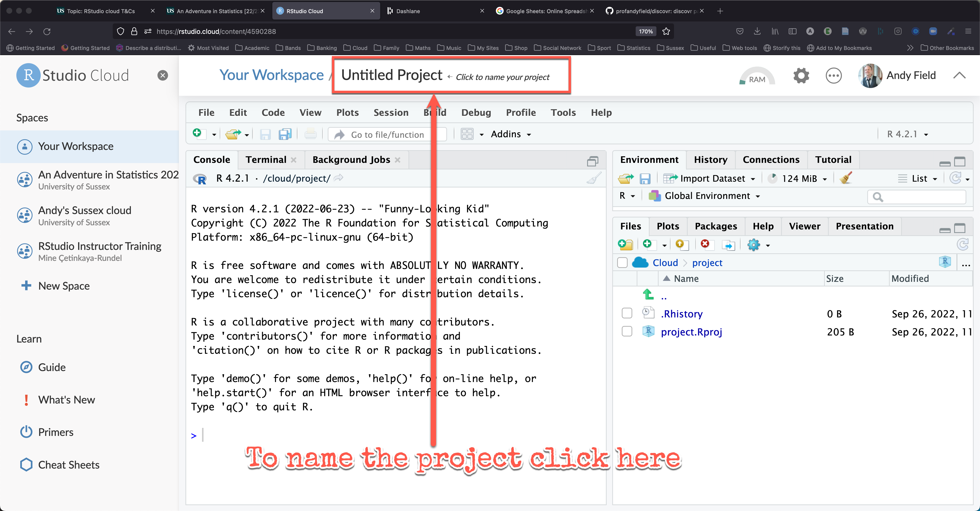Click New Space in sidebar
The width and height of the screenshot is (980, 511).
[x=63, y=285]
